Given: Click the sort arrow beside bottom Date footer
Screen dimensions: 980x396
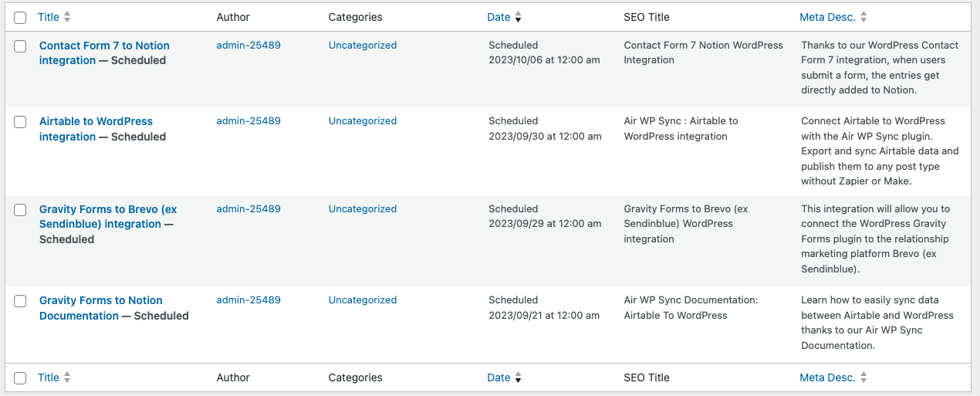Looking at the screenshot, I should tap(518, 377).
